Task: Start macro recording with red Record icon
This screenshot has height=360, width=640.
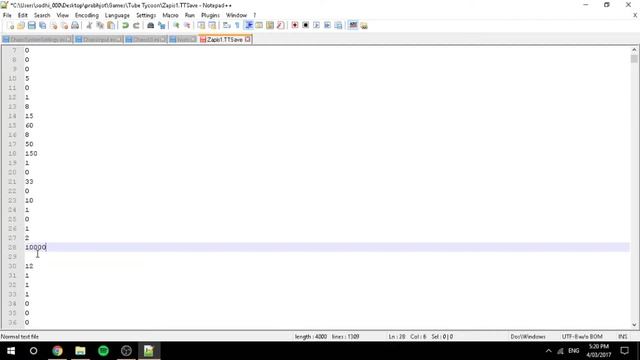Action: click(295, 26)
